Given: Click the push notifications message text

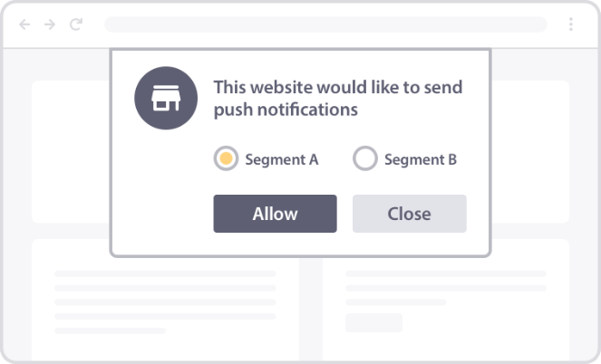Looking at the screenshot, I should click(337, 99).
